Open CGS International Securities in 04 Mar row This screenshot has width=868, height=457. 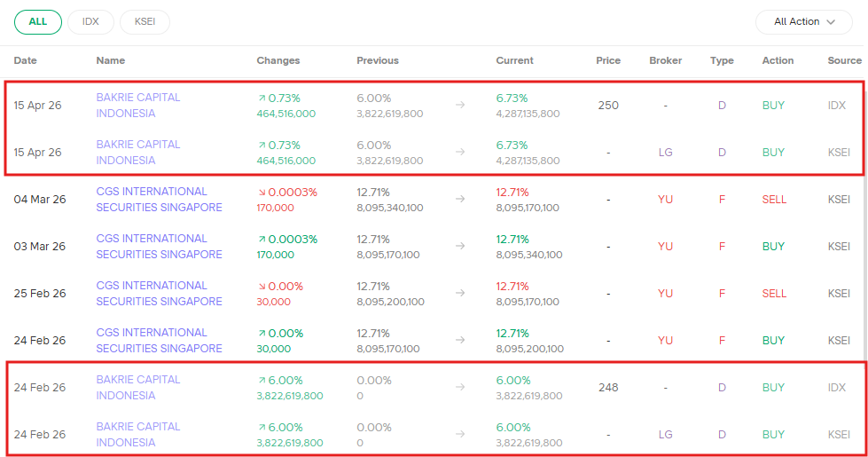pos(159,200)
